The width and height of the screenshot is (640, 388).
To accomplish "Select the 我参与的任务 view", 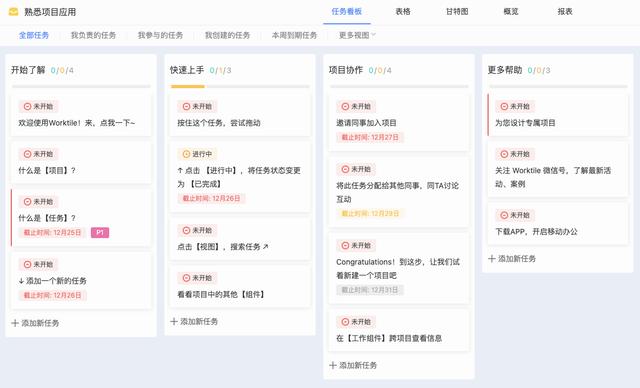I will point(160,35).
